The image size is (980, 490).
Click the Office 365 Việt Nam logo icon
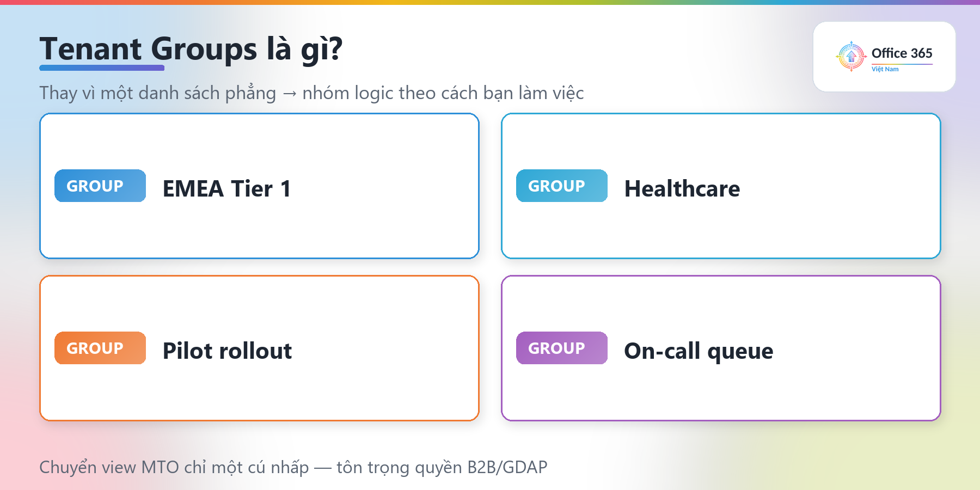pos(852,56)
